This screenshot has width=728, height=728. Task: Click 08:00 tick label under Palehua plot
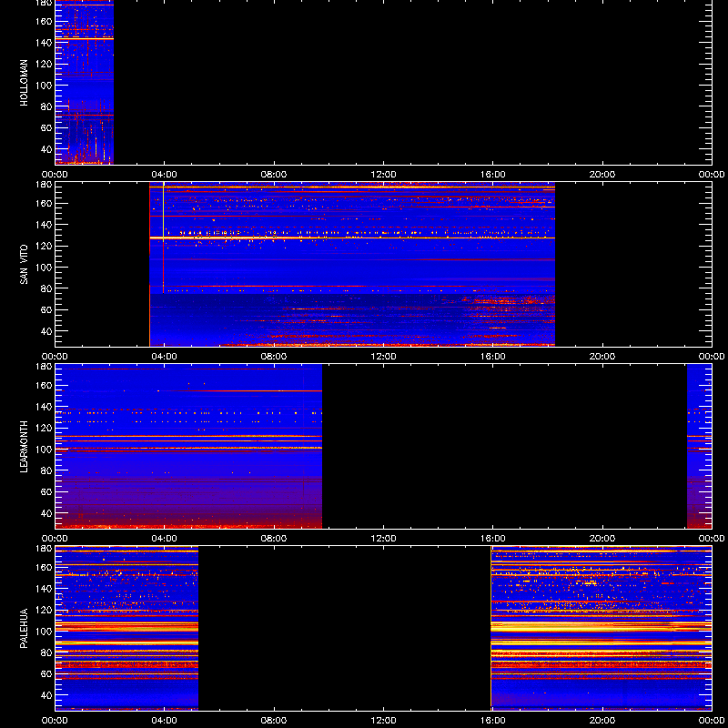[x=274, y=721]
